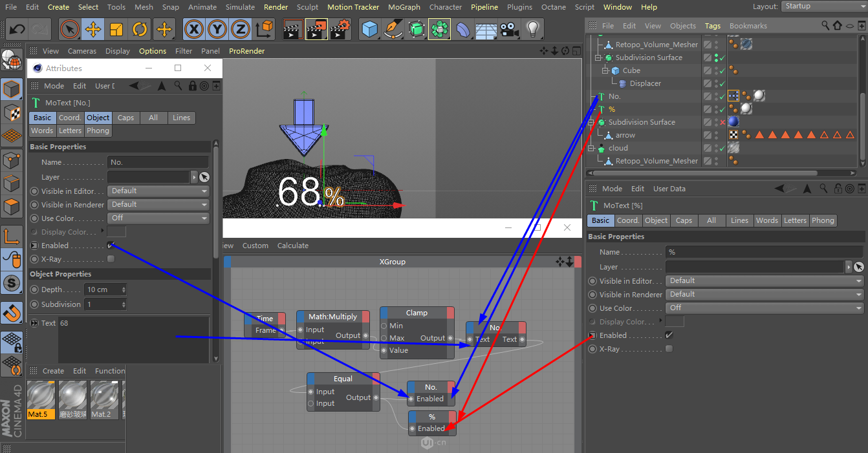Viewport: 868px width, 453px height.
Task: Select the Move tool in top toolbar
Action: pyautogui.click(x=92, y=29)
